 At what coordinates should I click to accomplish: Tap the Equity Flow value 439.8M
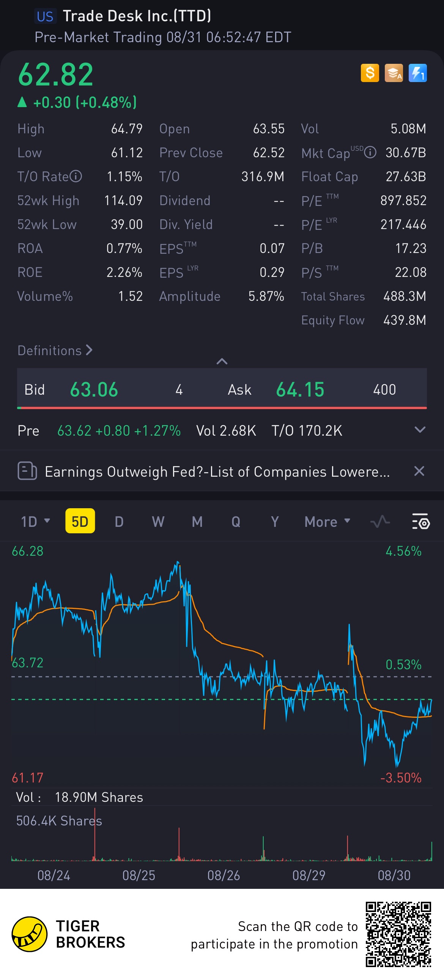coord(405,320)
